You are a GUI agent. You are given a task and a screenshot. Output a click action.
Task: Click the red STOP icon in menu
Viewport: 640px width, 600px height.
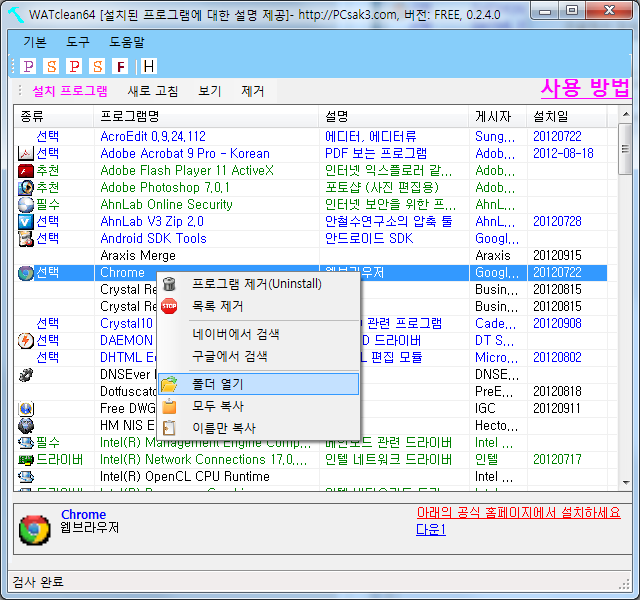tap(169, 306)
